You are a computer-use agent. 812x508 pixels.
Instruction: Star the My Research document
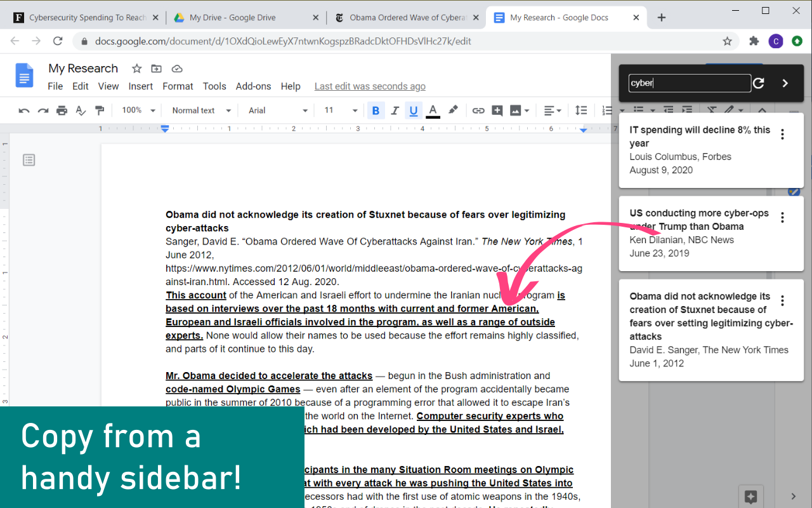tap(136, 69)
